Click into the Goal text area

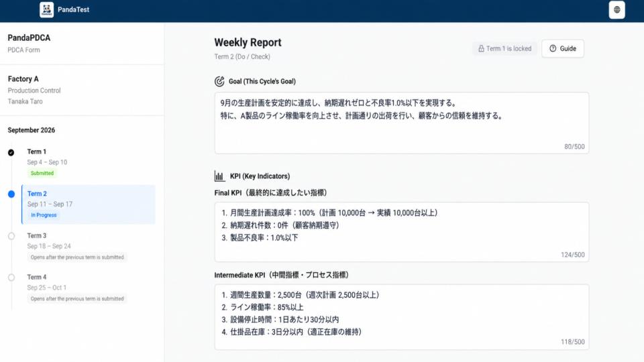tap(401, 123)
